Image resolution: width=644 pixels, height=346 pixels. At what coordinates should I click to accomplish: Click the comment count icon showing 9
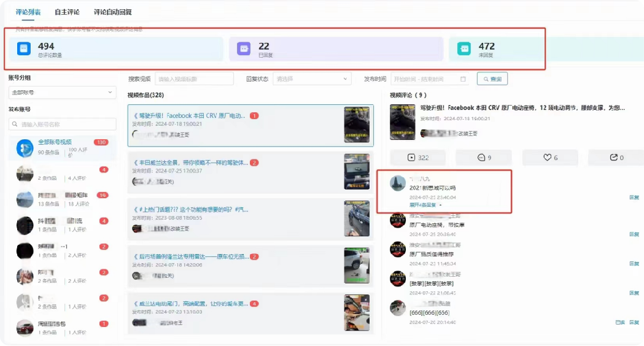pos(481,158)
